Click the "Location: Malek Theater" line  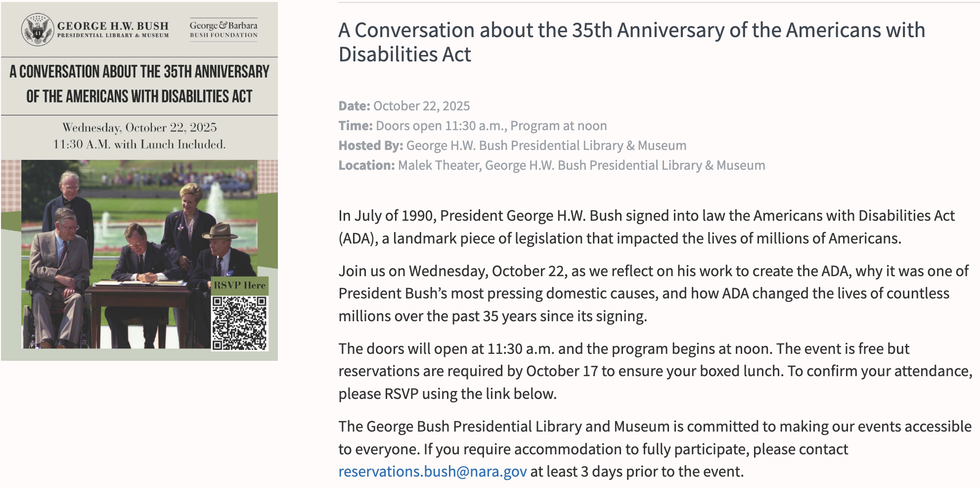(551, 165)
